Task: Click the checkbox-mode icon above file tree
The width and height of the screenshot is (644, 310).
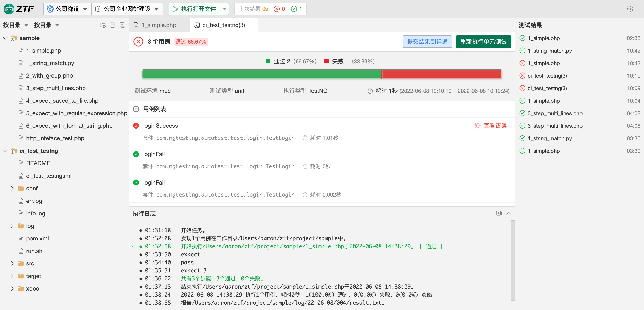Action: [112, 25]
